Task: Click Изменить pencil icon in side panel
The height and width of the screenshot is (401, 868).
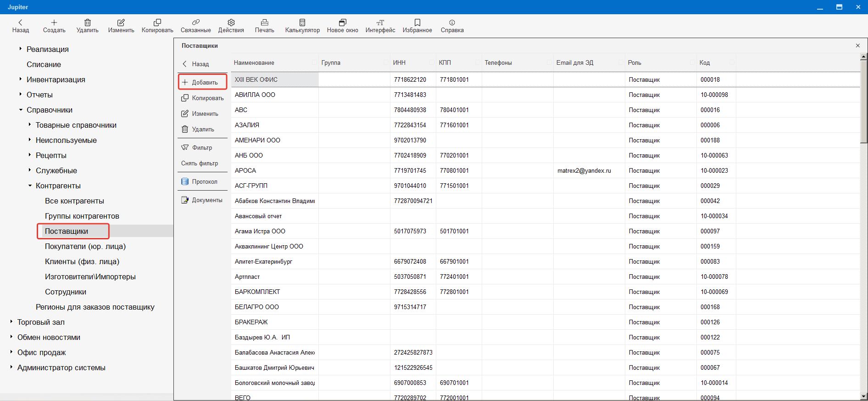Action: pyautogui.click(x=185, y=113)
